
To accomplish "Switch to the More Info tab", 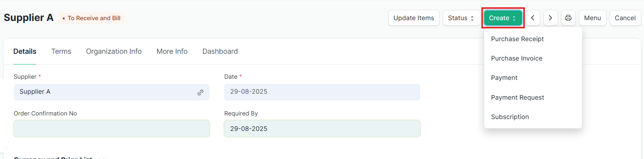I will pos(172,51).
